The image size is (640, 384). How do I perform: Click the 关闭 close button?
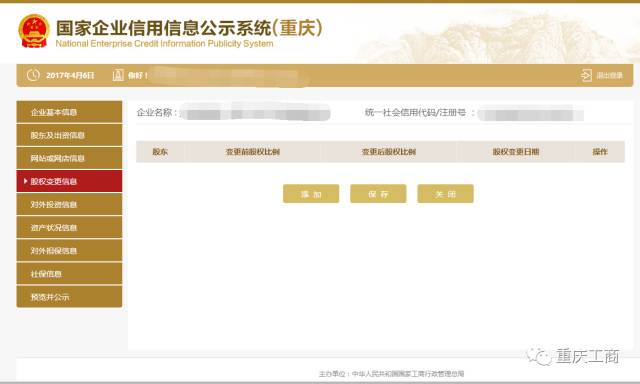(445, 193)
